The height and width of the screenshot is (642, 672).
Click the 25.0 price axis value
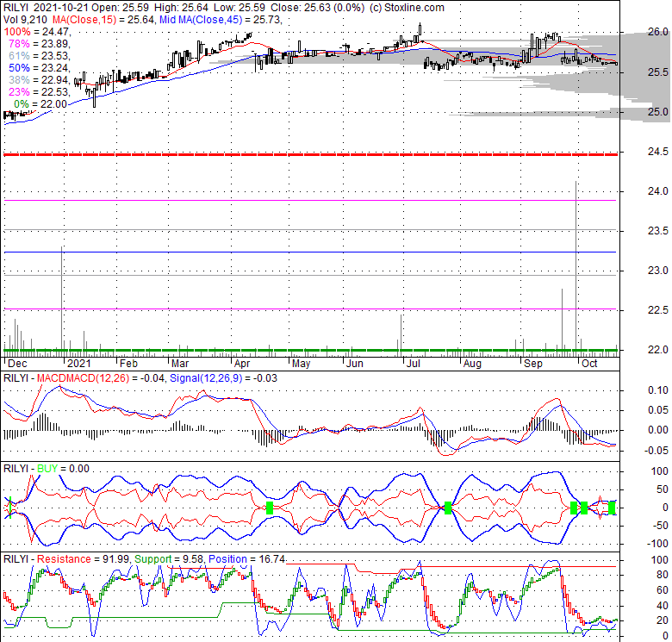[658, 112]
